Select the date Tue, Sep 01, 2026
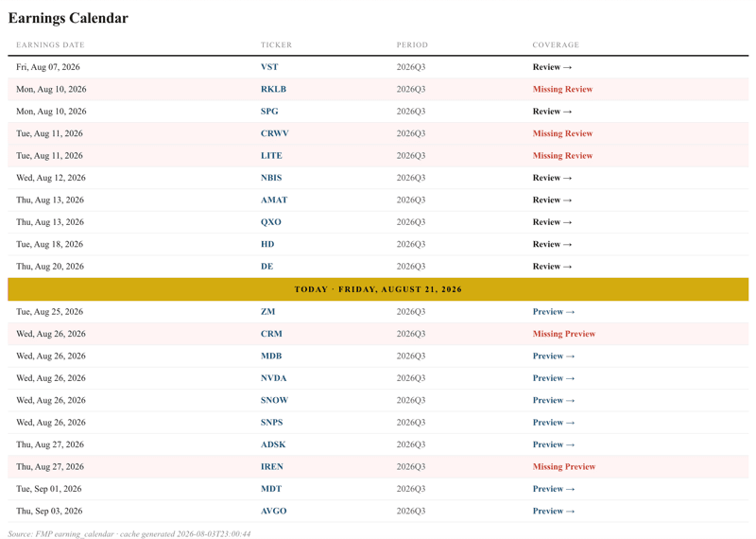The height and width of the screenshot is (539, 756). (49, 490)
